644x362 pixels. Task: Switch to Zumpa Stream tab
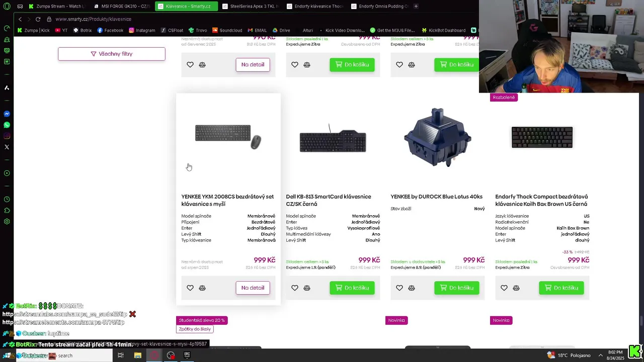(57, 6)
